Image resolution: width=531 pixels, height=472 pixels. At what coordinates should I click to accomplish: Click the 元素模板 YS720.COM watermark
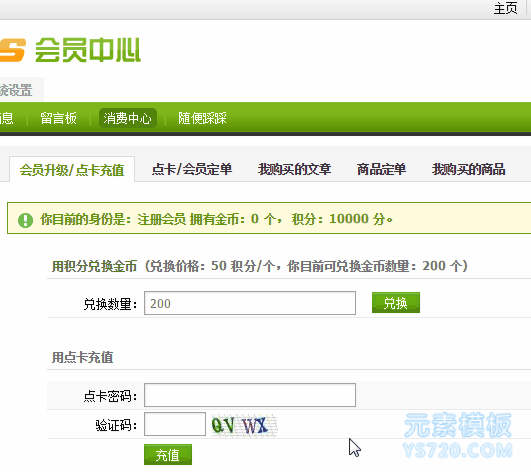[x=458, y=436]
